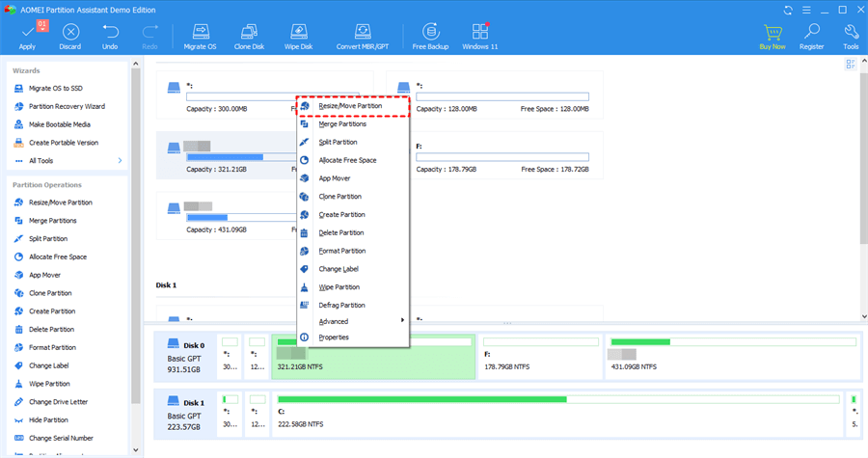This screenshot has width=868, height=458.
Task: Click Partition Recovery Wizard in sidebar
Action: pos(67,106)
